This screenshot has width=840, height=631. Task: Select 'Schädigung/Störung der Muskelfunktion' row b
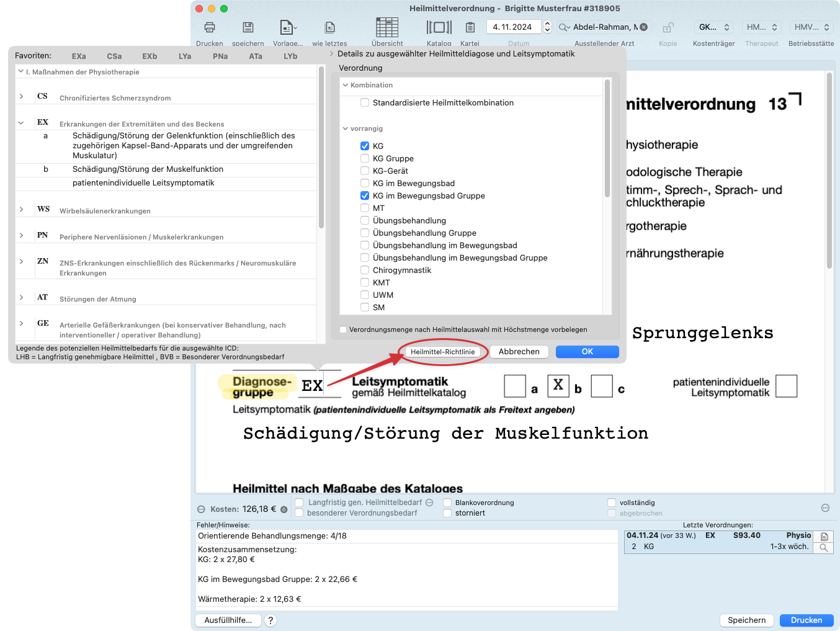tap(166, 169)
